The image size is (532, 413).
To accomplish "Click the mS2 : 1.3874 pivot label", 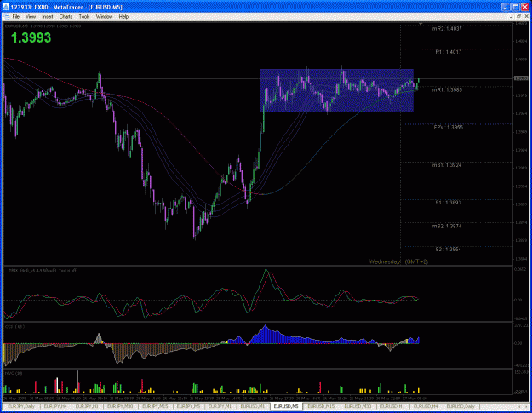I will (447, 226).
